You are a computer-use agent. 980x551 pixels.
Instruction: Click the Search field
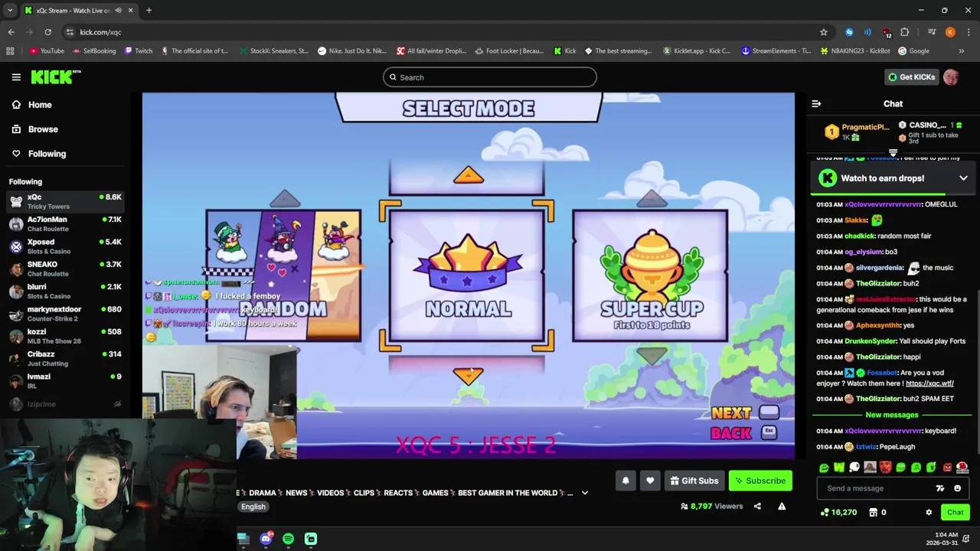coord(490,77)
